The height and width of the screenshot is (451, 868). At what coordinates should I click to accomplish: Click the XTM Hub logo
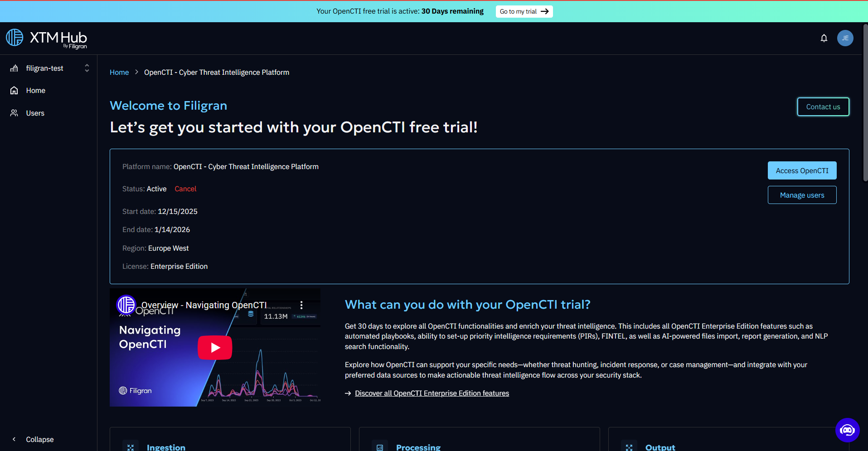pyautogui.click(x=46, y=39)
